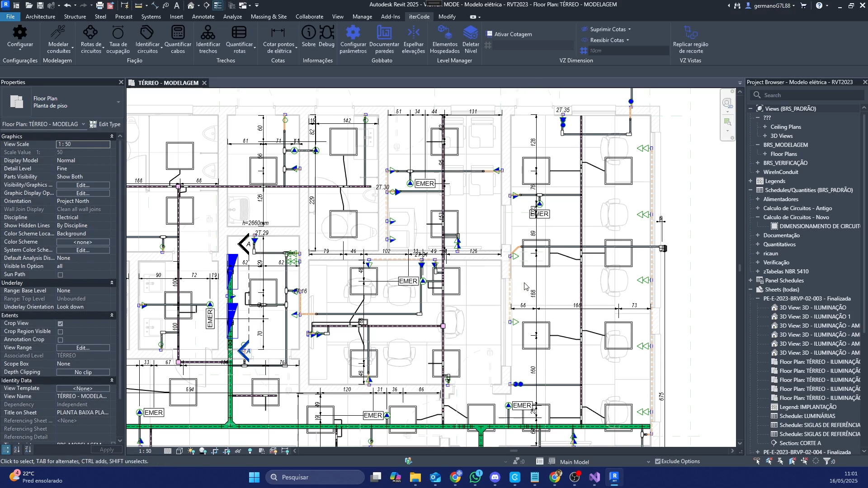Open the Systems ribbon tab
The width and height of the screenshot is (868, 488).
(x=151, y=17)
